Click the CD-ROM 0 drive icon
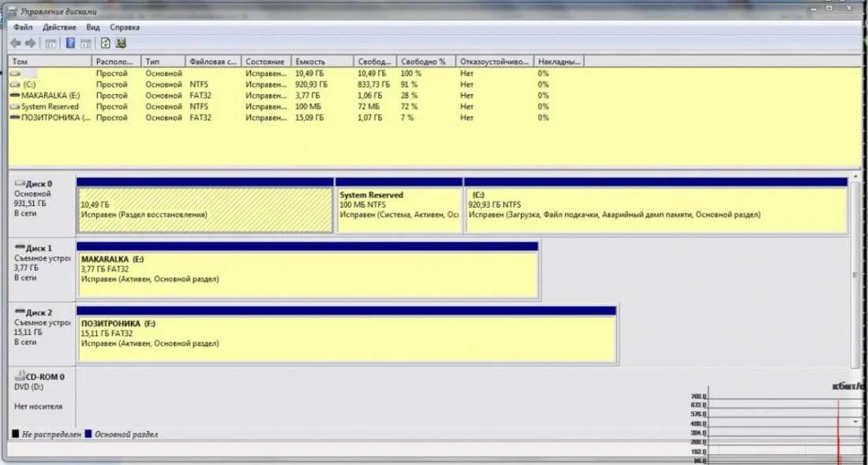 [x=20, y=376]
